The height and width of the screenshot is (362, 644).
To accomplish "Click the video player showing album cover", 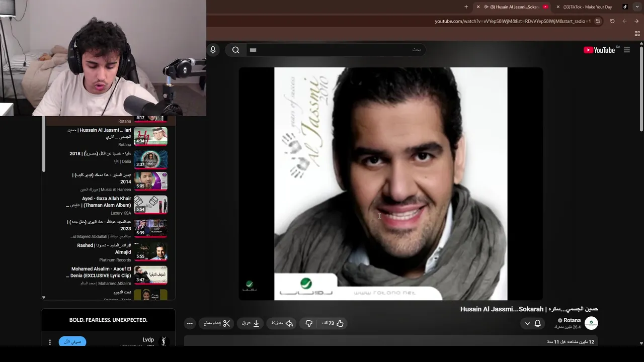I will pos(390,184).
